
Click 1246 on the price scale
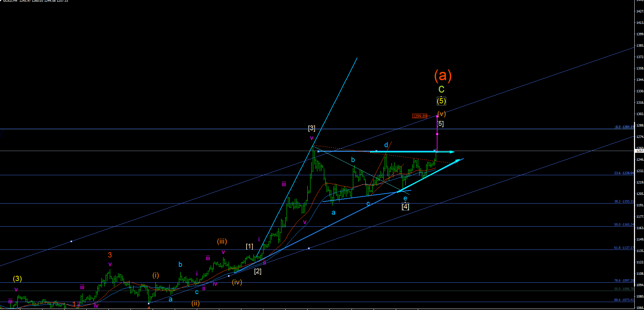coord(640,160)
